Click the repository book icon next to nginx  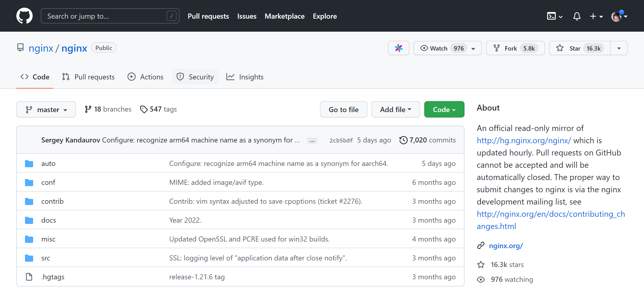pos(20,47)
